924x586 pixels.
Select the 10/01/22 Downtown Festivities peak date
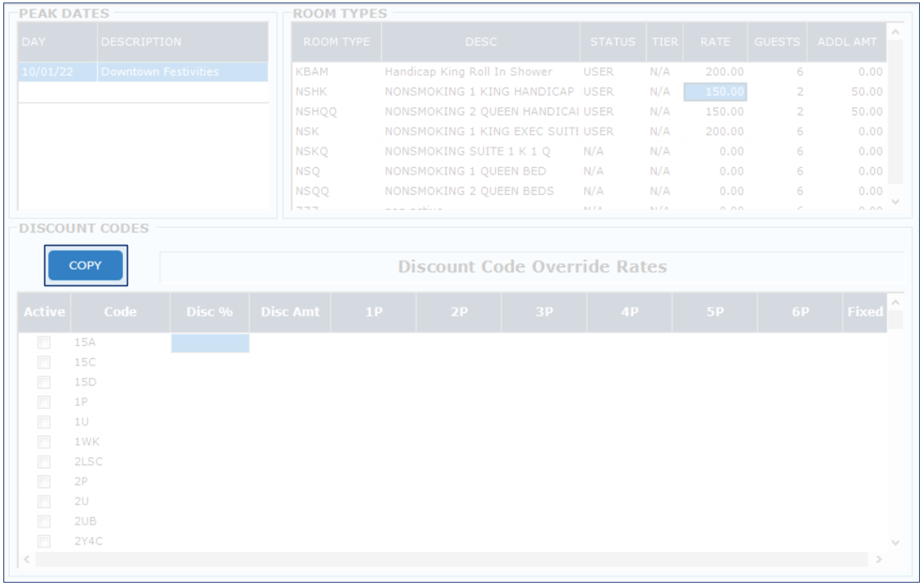pyautogui.click(x=141, y=72)
